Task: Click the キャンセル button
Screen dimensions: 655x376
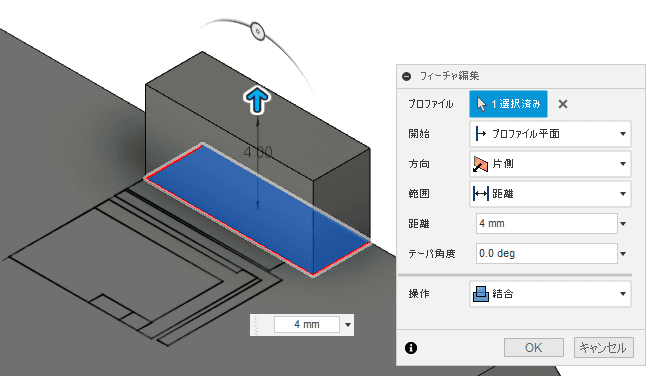Action: 603,348
